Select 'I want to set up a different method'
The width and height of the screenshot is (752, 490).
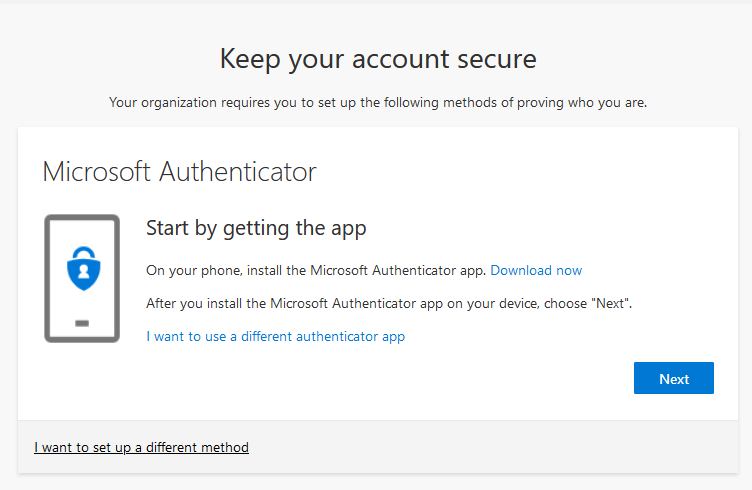pos(141,447)
